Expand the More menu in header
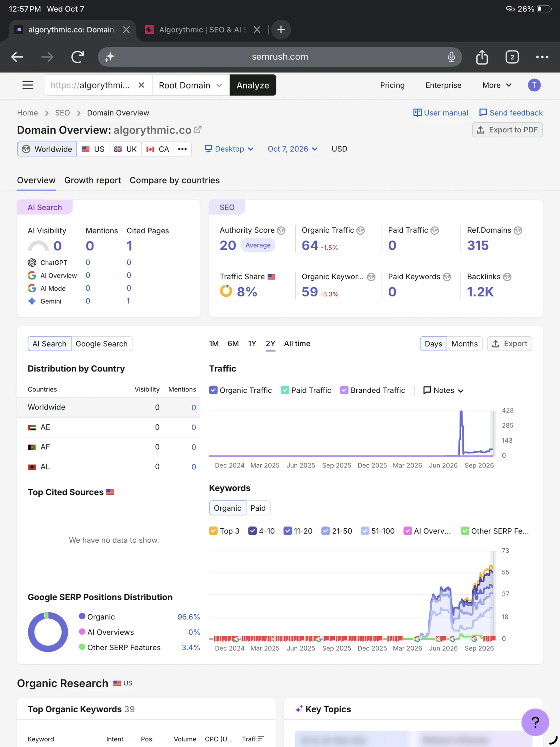This screenshot has width=560, height=747. click(497, 85)
